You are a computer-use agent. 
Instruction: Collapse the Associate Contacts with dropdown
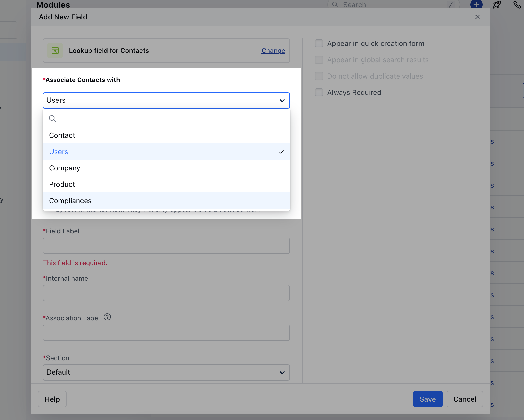(x=282, y=101)
